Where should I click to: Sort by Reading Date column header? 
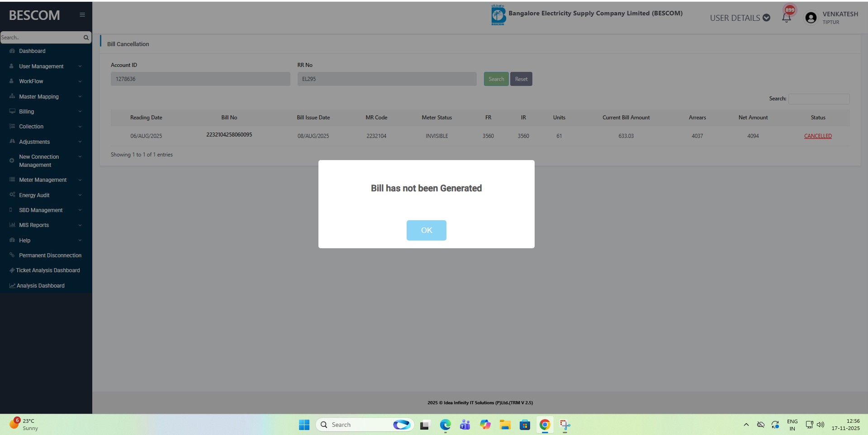(146, 118)
